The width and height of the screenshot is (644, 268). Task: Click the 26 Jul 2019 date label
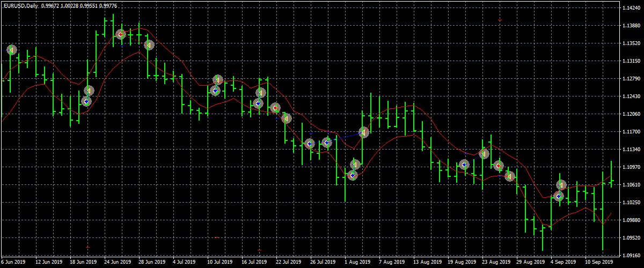coord(323,263)
